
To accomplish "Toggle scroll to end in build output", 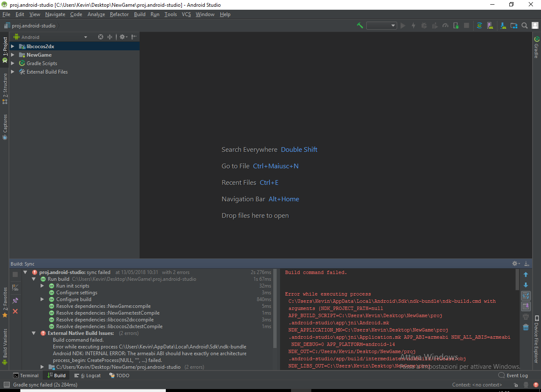I will (x=526, y=306).
